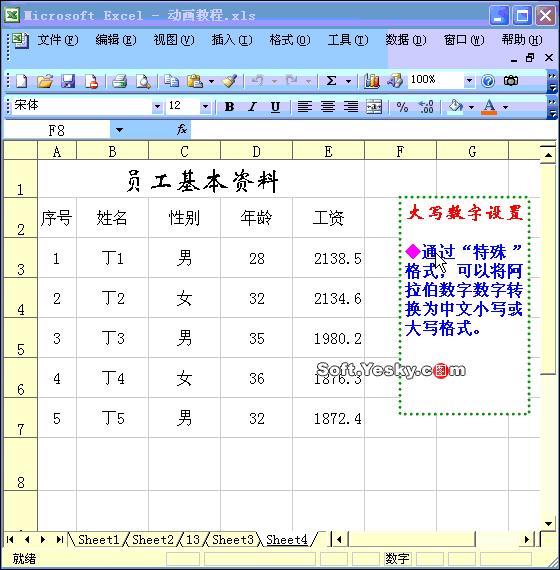Apply Percent Style format
Image resolution: width=560 pixels, height=570 pixels.
pos(402,107)
